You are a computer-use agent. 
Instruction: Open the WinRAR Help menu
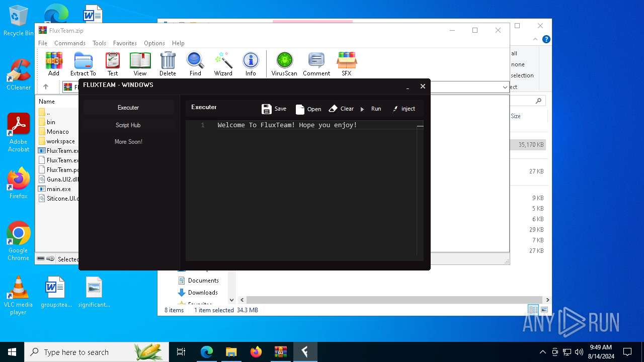coord(178,43)
